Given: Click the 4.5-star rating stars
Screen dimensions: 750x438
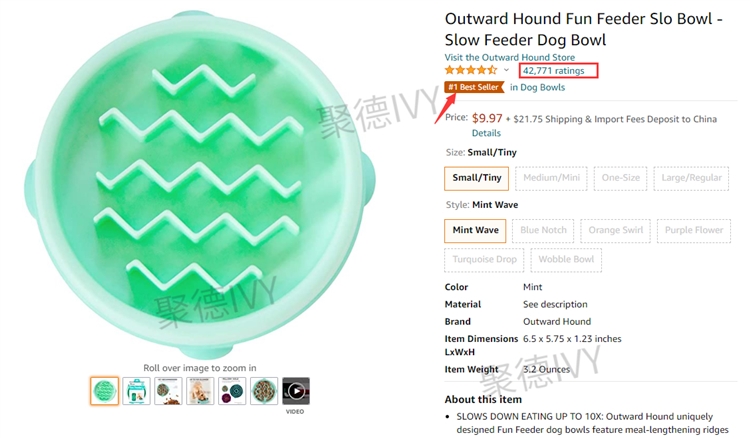Looking at the screenshot, I should click(x=471, y=70).
